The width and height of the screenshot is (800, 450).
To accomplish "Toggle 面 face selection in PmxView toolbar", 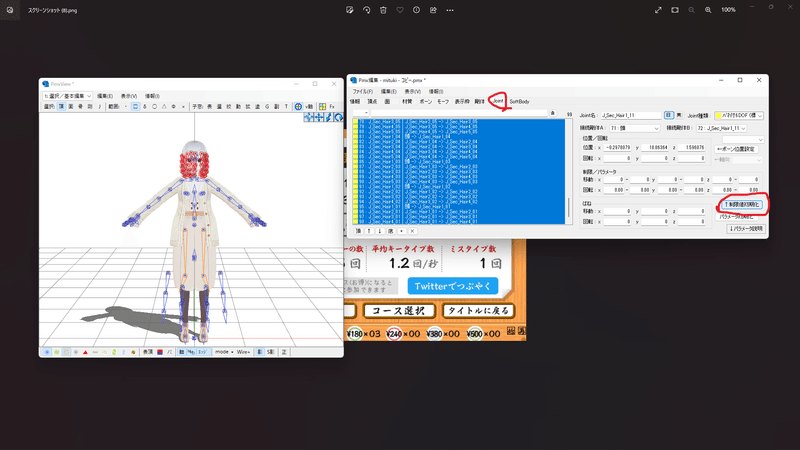I will coord(71,107).
